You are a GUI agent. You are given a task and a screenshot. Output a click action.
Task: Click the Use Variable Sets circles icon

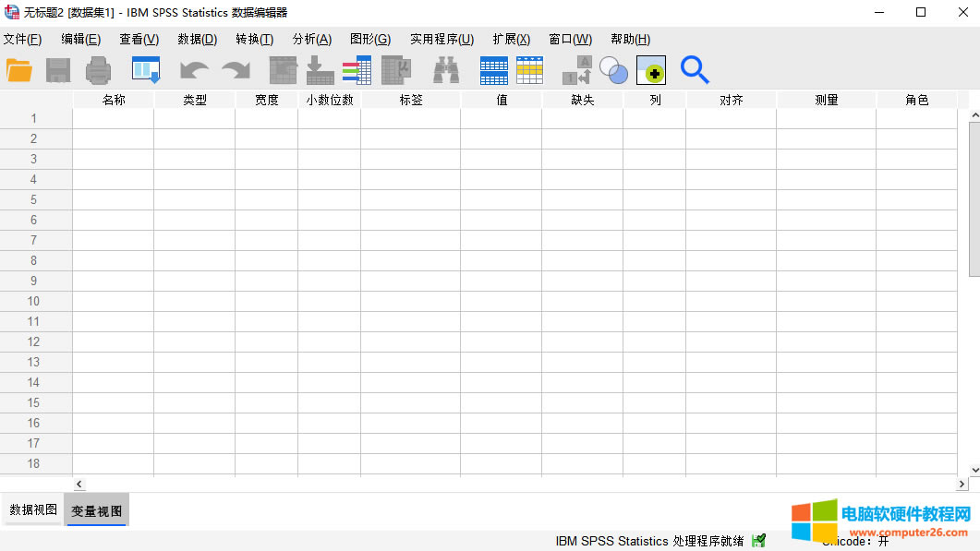[x=613, y=70]
